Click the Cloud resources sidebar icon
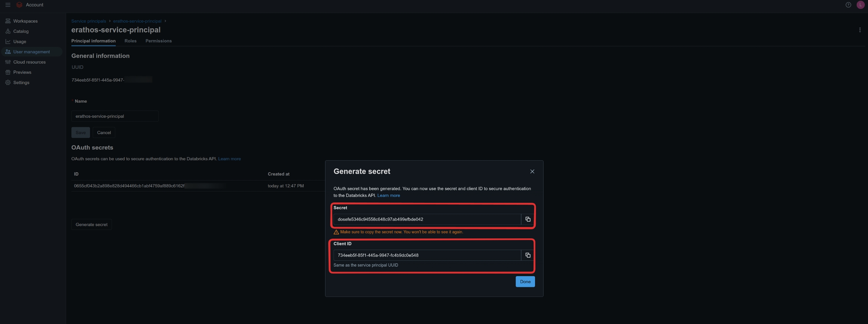Viewport: 868px width, 324px height. (x=8, y=62)
